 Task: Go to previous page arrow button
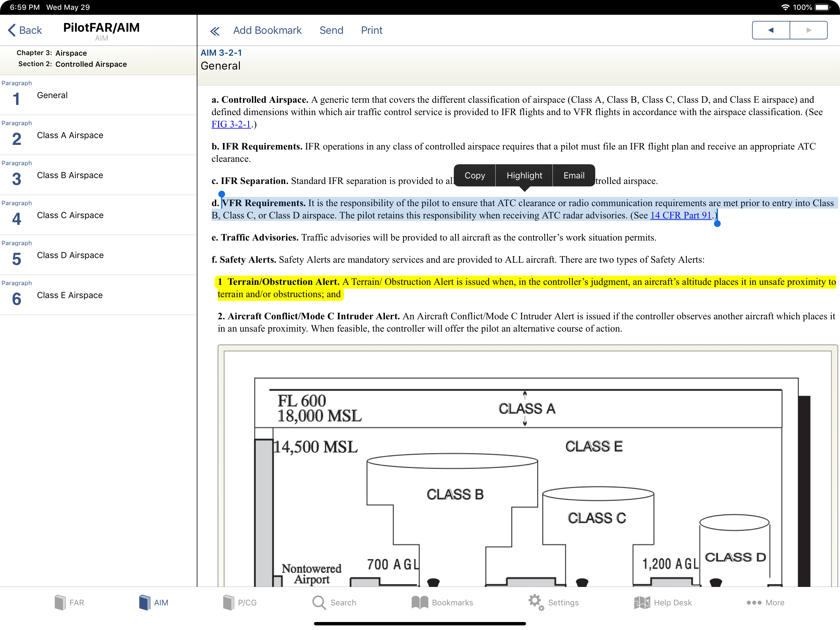[771, 30]
